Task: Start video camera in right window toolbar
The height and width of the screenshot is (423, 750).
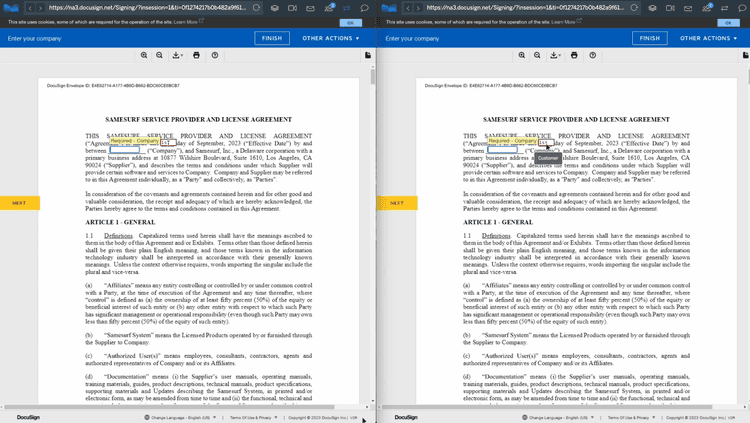Action: 670,8
